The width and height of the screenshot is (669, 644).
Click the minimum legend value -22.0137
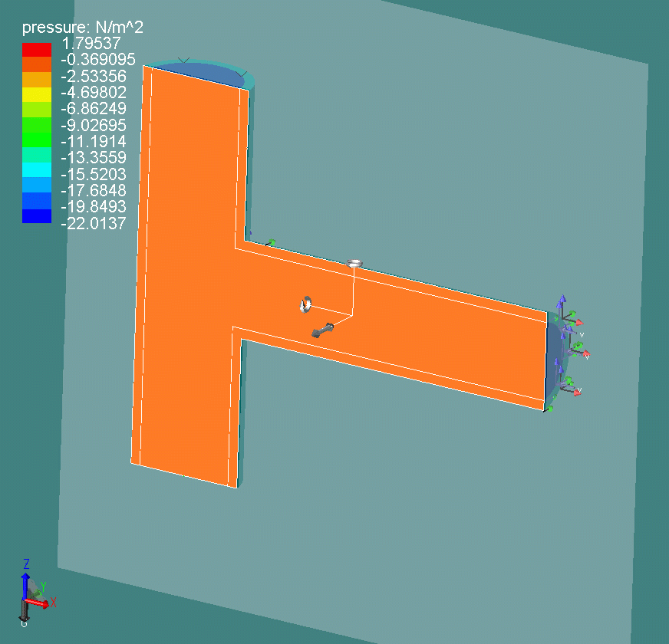[x=94, y=224]
